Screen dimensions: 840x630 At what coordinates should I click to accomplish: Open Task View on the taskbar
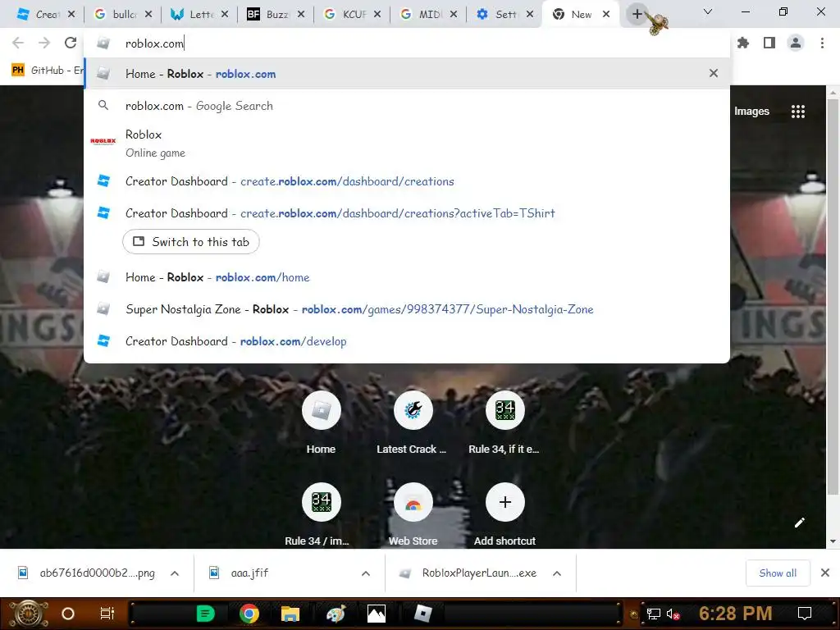tap(107, 614)
